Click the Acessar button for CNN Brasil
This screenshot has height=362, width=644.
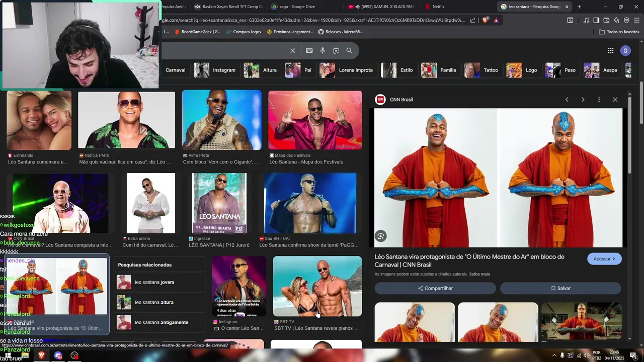(604, 259)
